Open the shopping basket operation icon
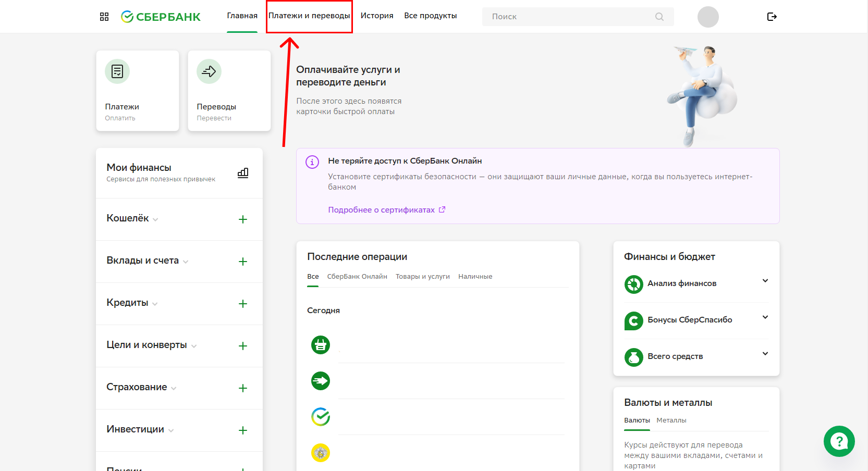 [321, 345]
